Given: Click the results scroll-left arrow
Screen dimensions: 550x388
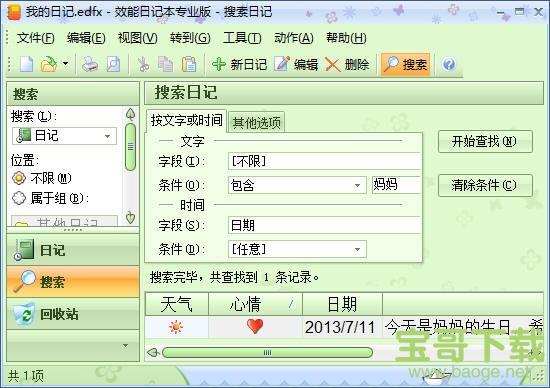Looking at the screenshot, I should (x=153, y=352).
